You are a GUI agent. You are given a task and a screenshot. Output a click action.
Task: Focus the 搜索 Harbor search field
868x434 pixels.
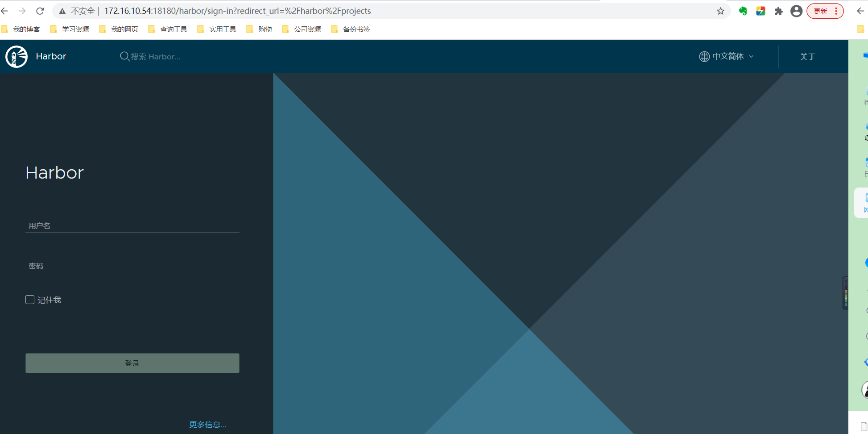pos(156,57)
